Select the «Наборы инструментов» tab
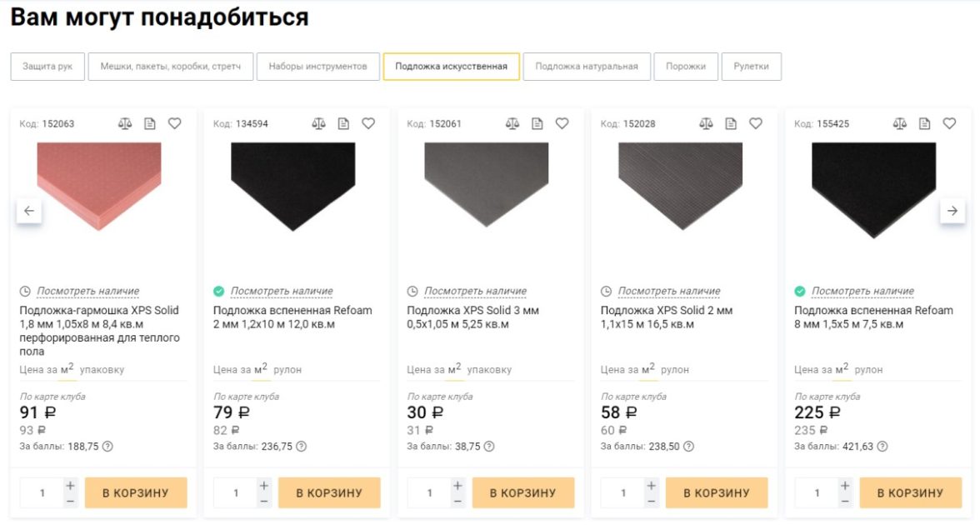The height and width of the screenshot is (525, 980). [317, 67]
